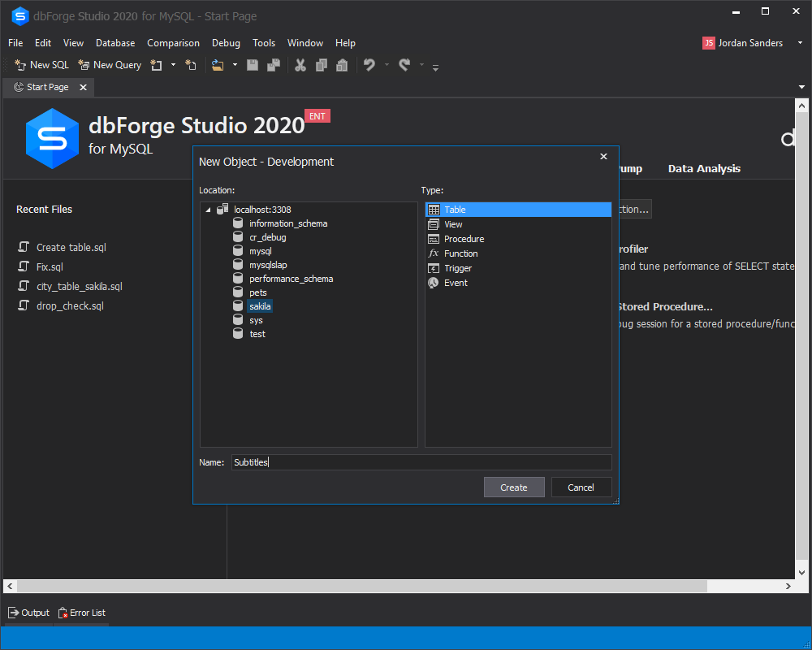
Task: Collapse the localhost:3308 tree node
Action: pyautogui.click(x=208, y=210)
